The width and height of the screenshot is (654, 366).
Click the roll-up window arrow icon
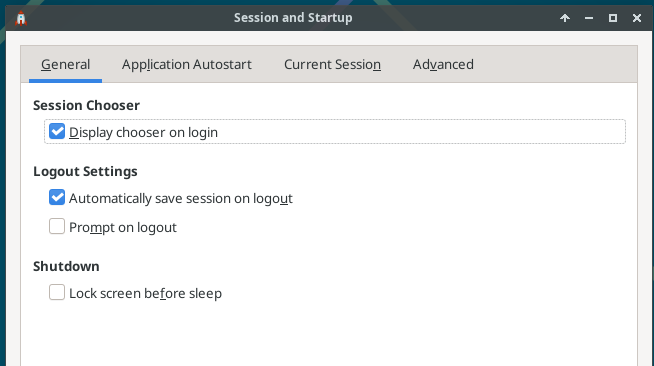tap(565, 18)
